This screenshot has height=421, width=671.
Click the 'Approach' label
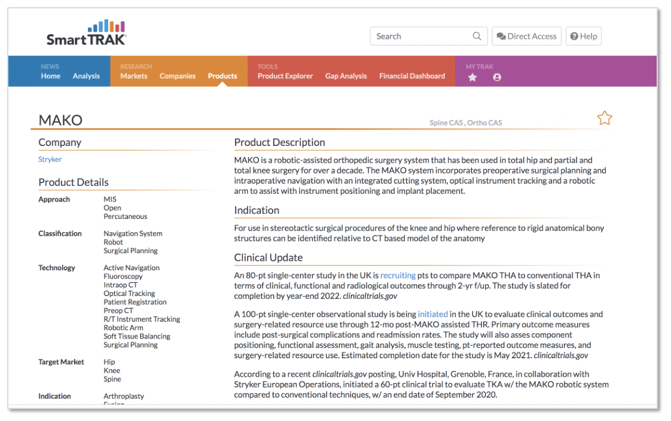point(54,199)
